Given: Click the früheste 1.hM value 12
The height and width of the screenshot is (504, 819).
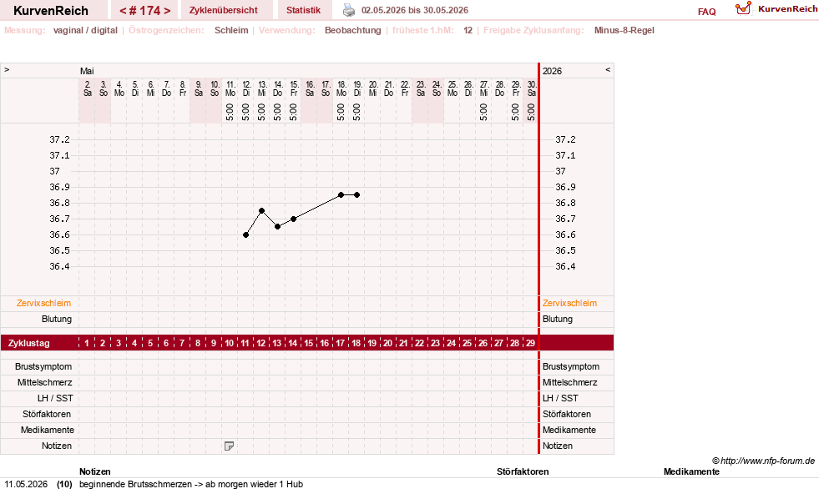Looking at the screenshot, I should point(468,30).
